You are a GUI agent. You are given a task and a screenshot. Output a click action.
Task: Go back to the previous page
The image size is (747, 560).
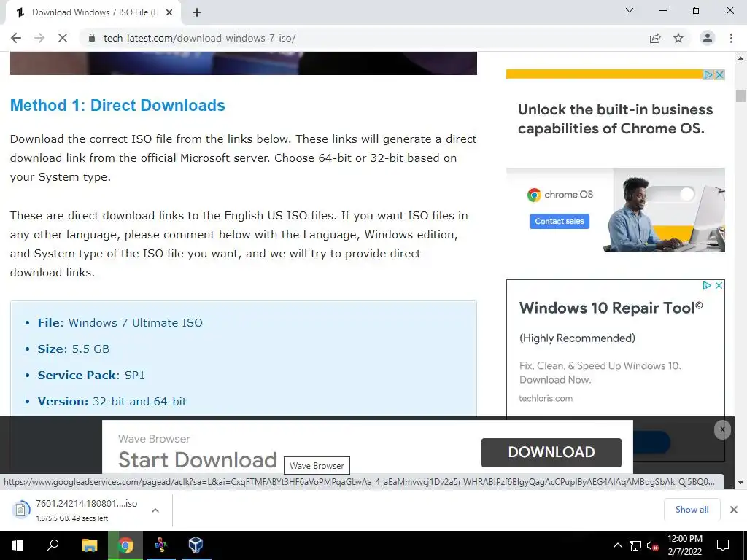(x=16, y=38)
